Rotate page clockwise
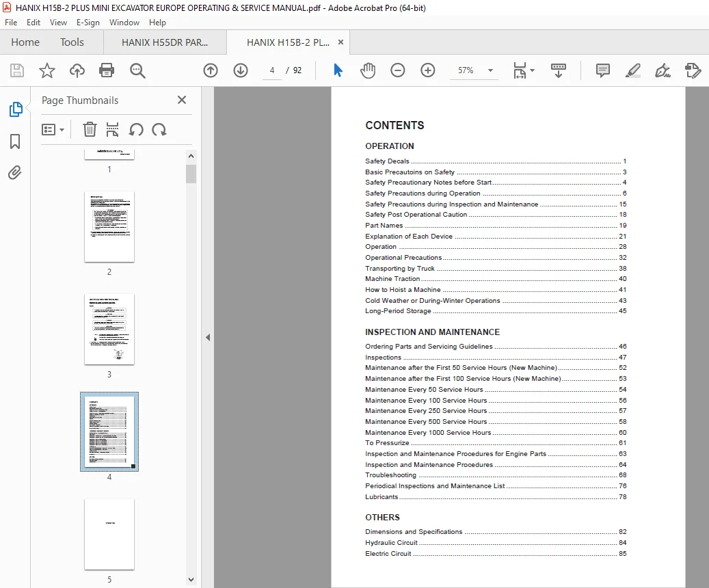Viewport: 709px width, 588px height. point(159,130)
